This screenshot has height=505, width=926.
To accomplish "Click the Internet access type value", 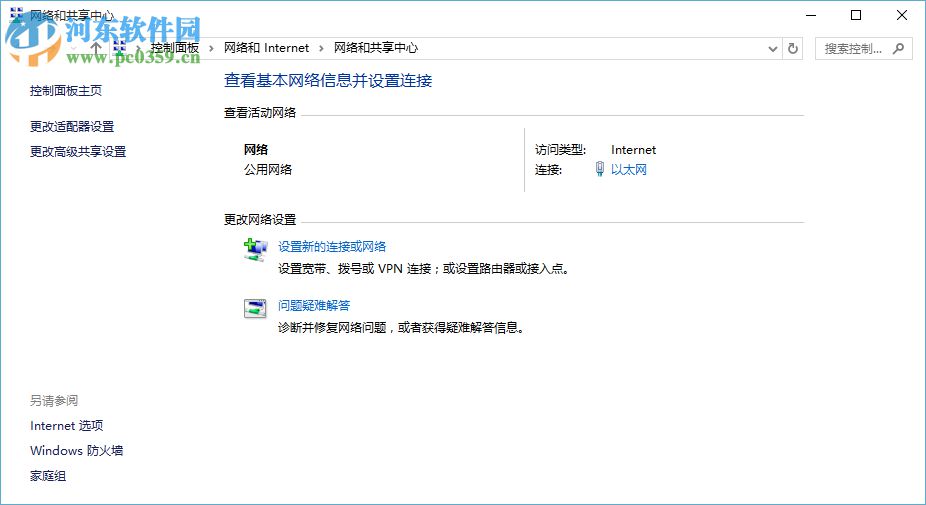I will (x=633, y=150).
